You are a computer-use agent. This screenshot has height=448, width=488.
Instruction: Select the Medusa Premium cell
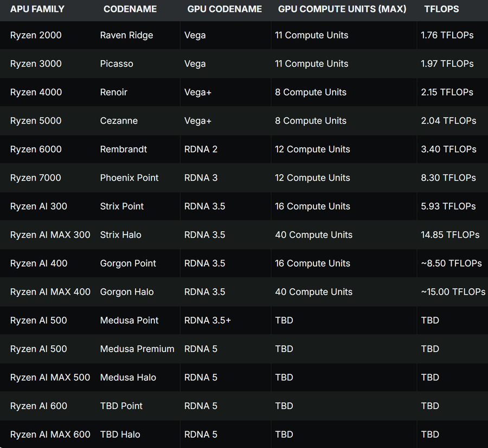(137, 349)
